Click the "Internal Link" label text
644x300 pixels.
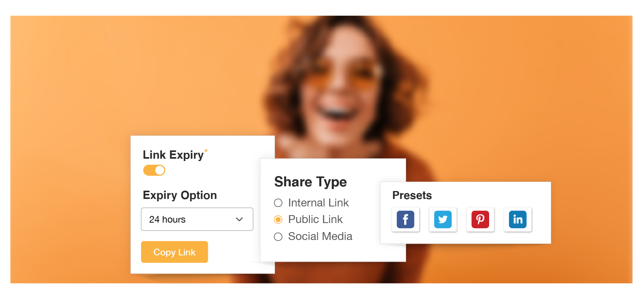[x=318, y=203]
